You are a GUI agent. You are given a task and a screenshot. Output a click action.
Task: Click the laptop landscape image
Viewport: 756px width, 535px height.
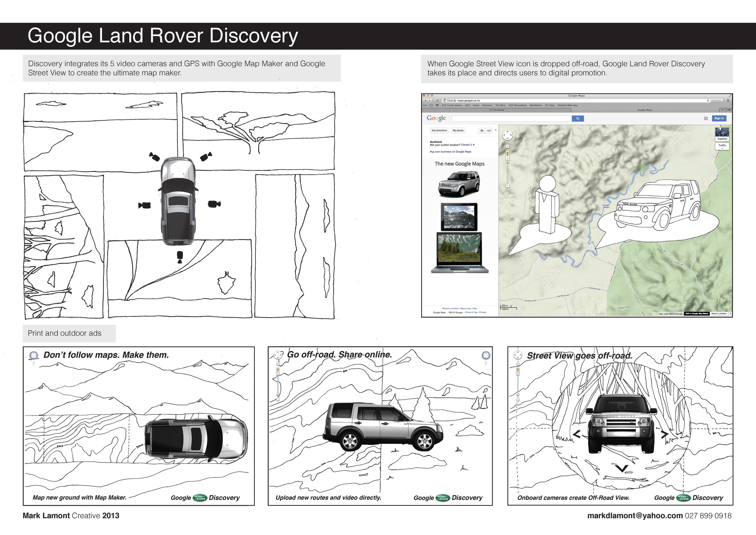(x=459, y=253)
